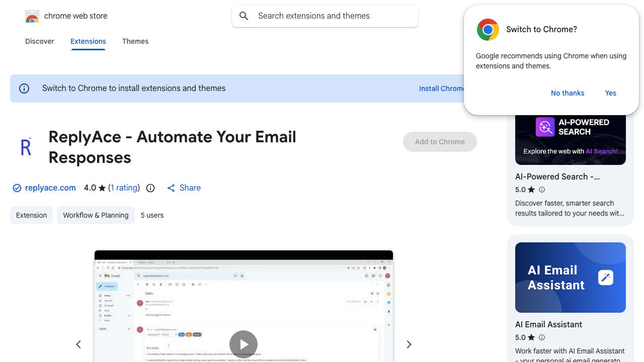The height and width of the screenshot is (362, 644).
Task: Play the ReplyAce preview video
Action: (244, 344)
